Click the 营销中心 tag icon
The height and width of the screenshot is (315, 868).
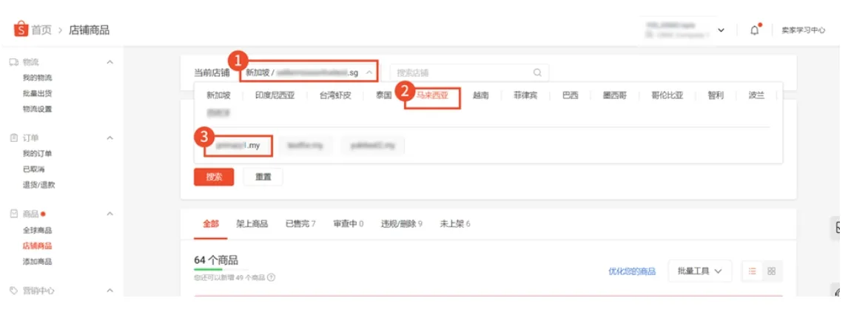[x=14, y=290]
